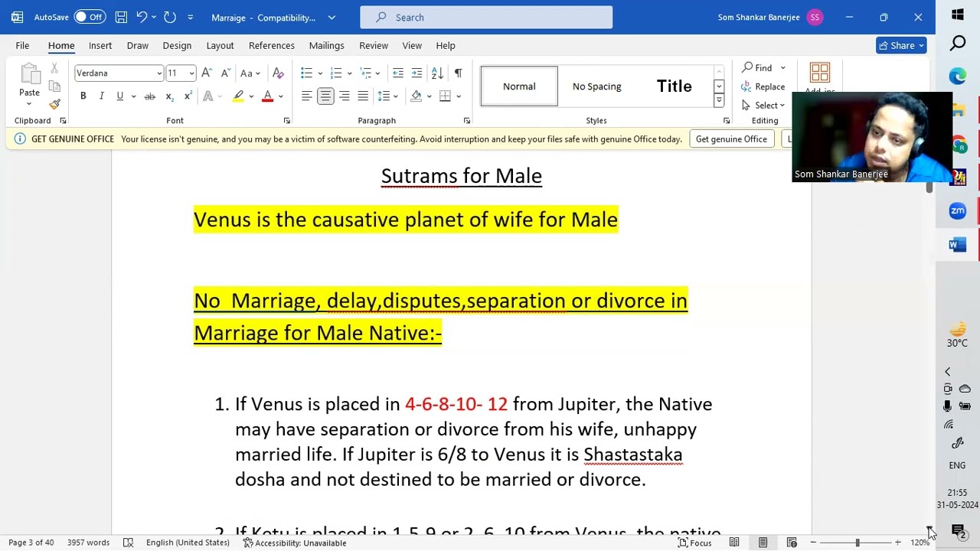Sort the selected paragraphs
980x551 pixels.
pos(437,73)
